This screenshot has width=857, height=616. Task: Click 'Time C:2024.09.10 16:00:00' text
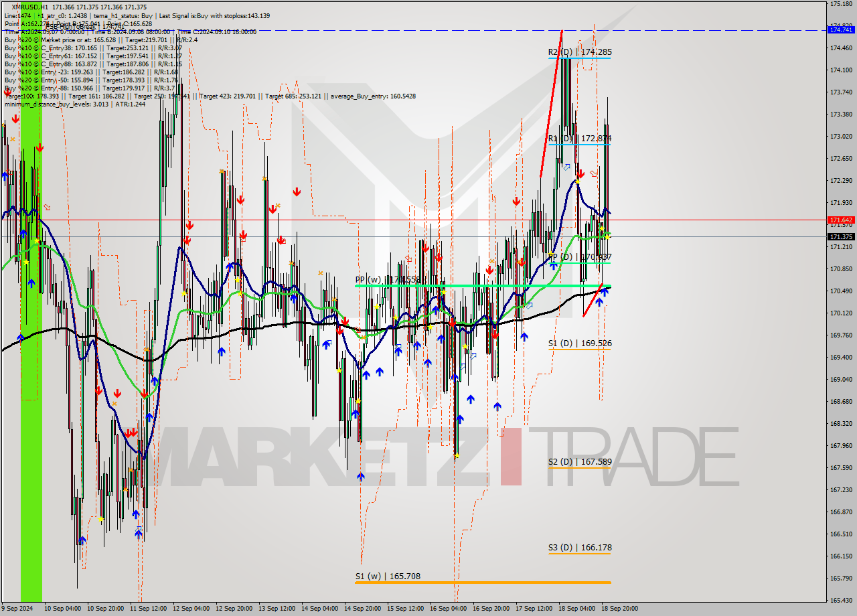(x=218, y=31)
